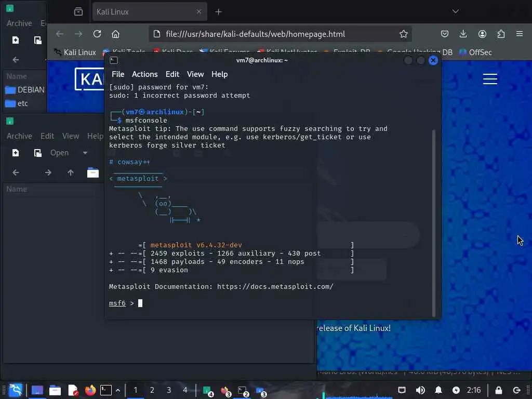
Task: Switch to workspace 2
Action: (152, 390)
